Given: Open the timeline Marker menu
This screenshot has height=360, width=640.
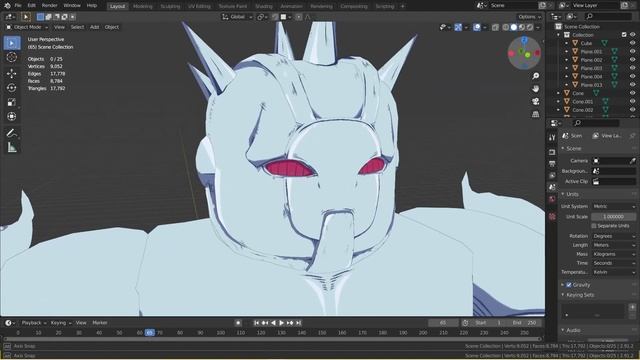Looking at the screenshot, I should (x=100, y=323).
